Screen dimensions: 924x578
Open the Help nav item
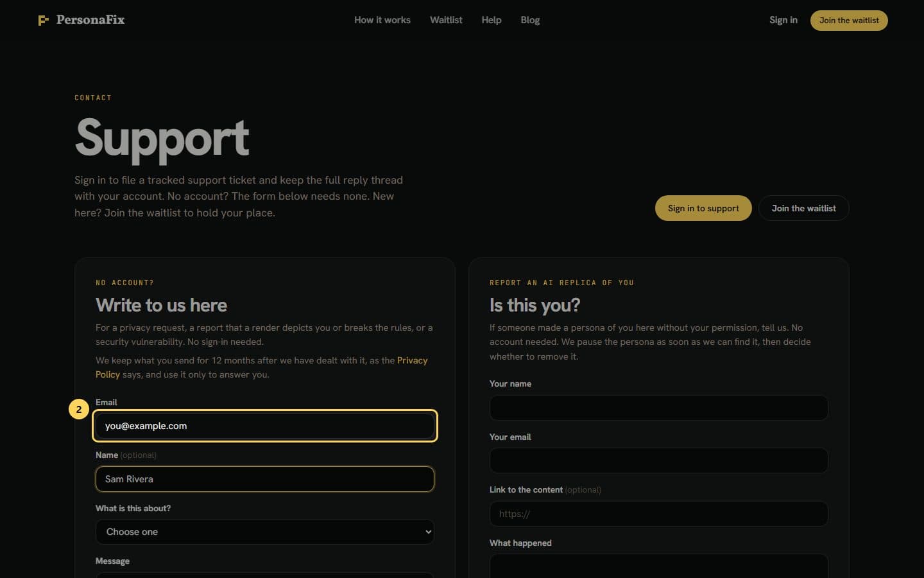coord(492,20)
